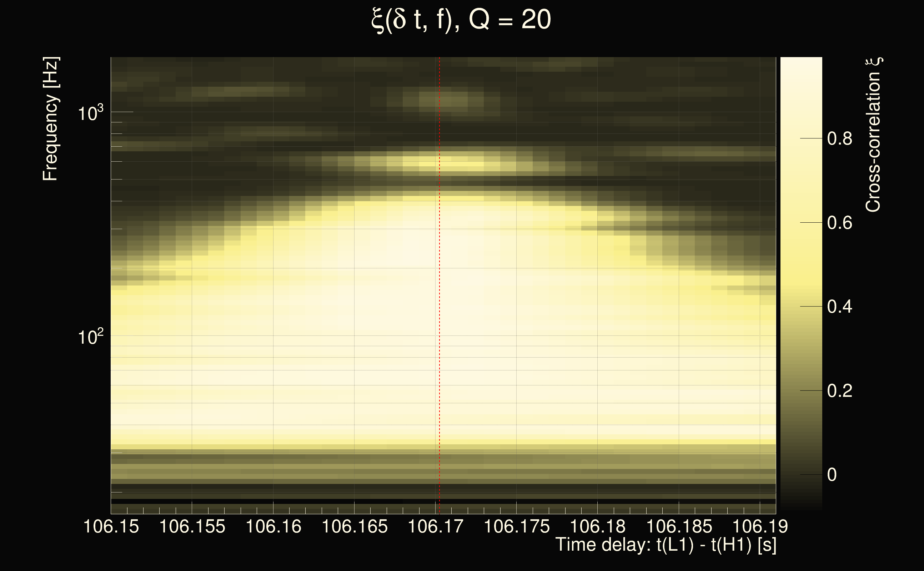
Task: Click the 0 colorbar tick label
Action: (832, 475)
